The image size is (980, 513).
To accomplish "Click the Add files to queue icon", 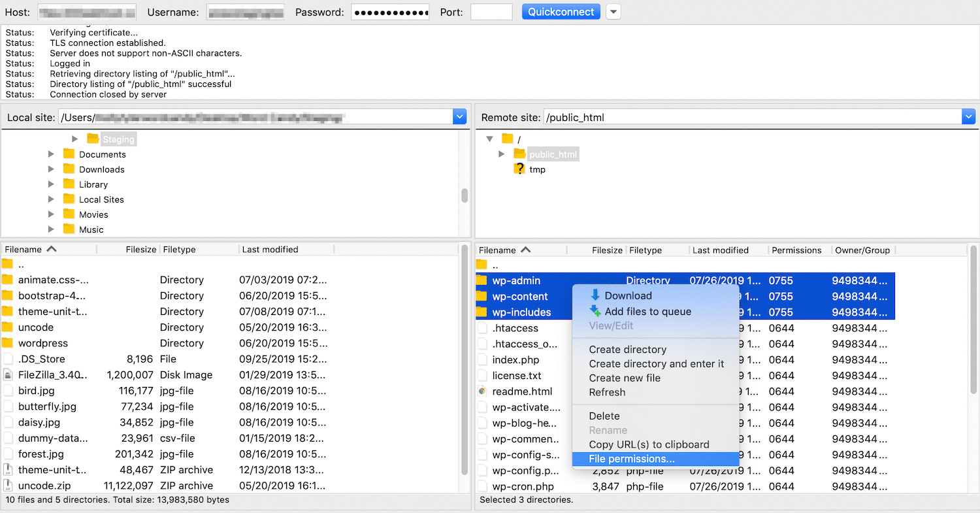I will point(596,312).
